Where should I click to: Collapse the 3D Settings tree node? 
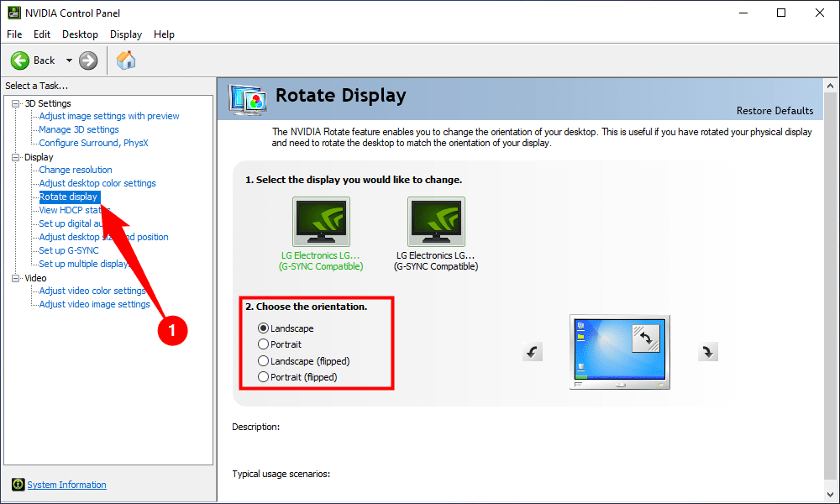pyautogui.click(x=15, y=103)
